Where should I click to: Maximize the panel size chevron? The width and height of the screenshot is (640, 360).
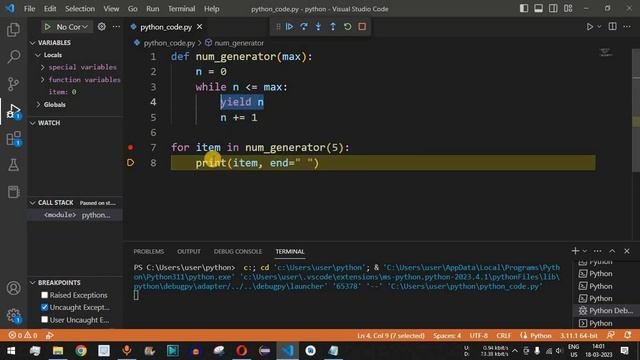[612, 251]
